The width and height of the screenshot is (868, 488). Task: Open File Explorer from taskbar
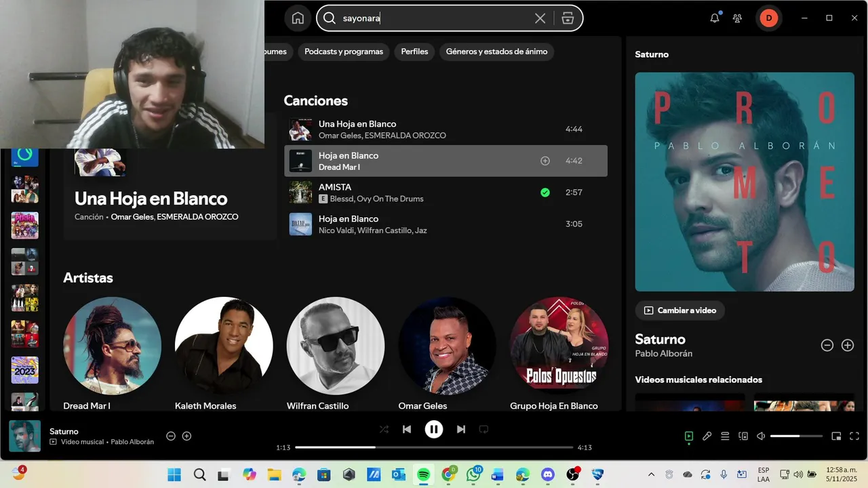tap(274, 474)
